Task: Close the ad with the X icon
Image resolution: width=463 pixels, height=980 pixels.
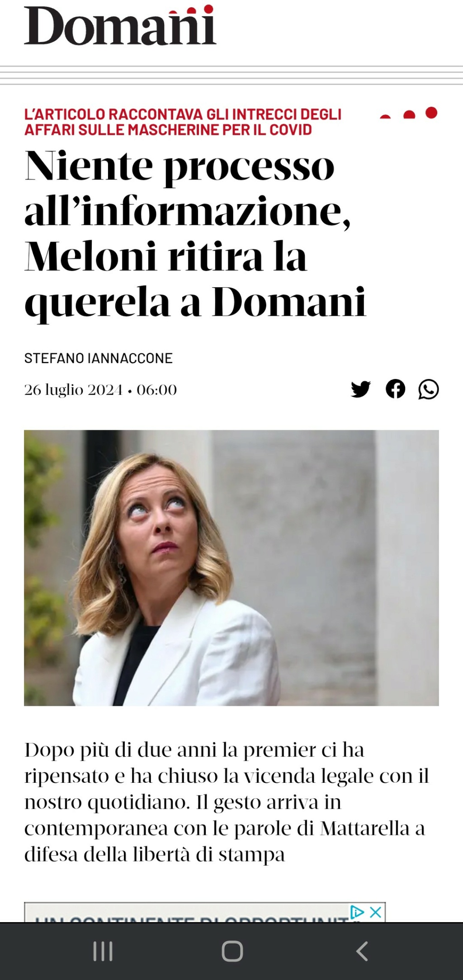Action: (x=375, y=912)
